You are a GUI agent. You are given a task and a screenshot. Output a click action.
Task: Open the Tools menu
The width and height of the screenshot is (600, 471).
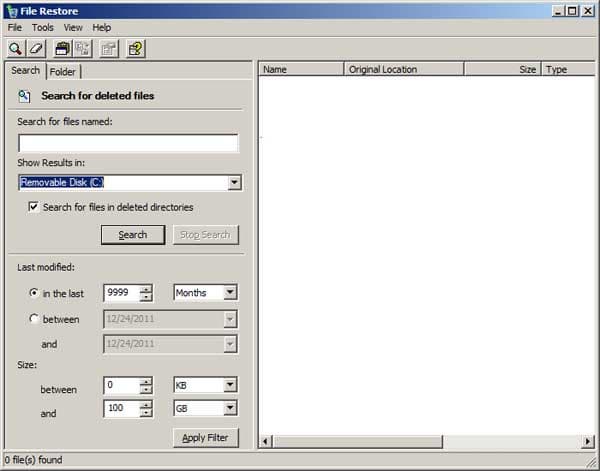coord(42,28)
